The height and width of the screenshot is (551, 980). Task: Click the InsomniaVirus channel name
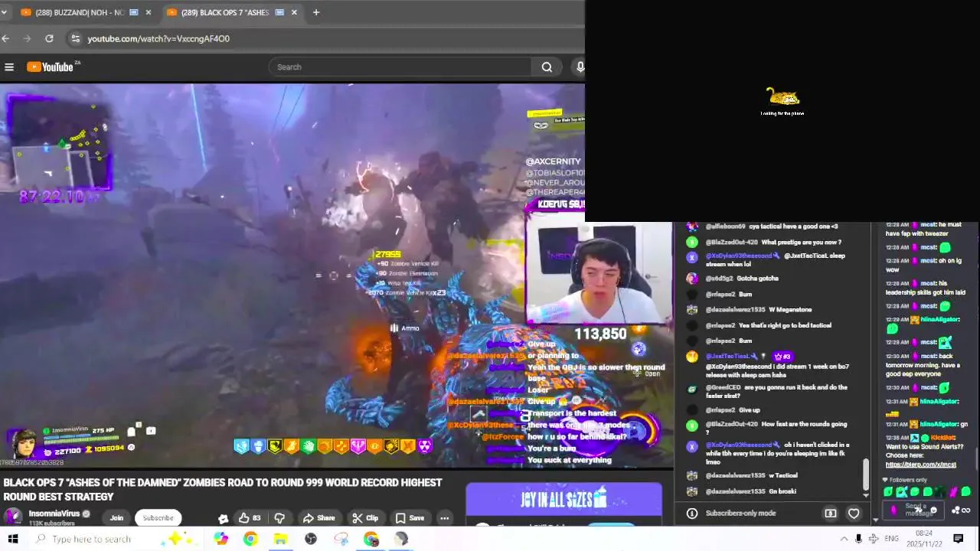[x=54, y=514]
